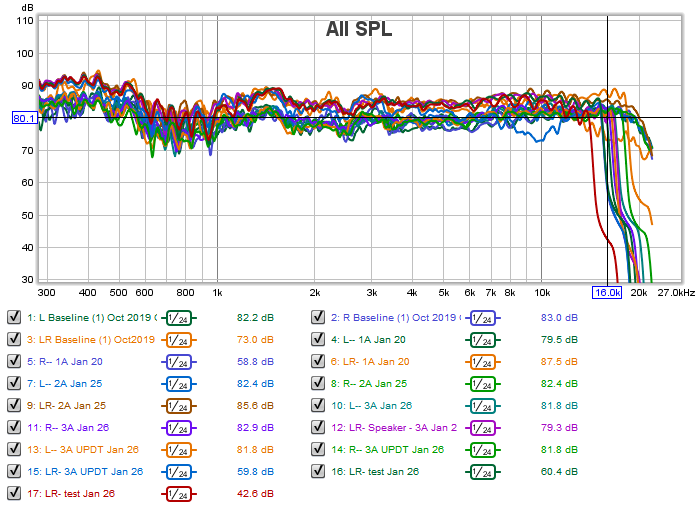700x507 pixels.
Task: Uncheck trace 1: L Baseline checkbox
Action: tap(14, 317)
